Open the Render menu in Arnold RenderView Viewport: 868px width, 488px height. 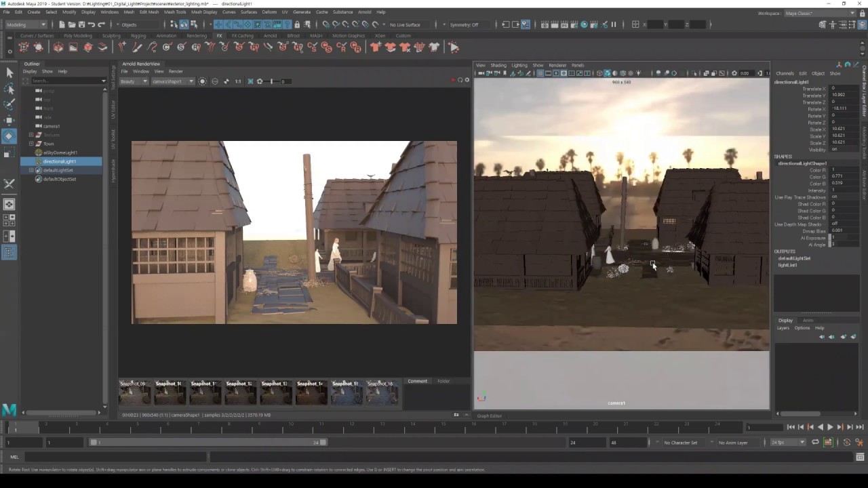[x=176, y=71]
